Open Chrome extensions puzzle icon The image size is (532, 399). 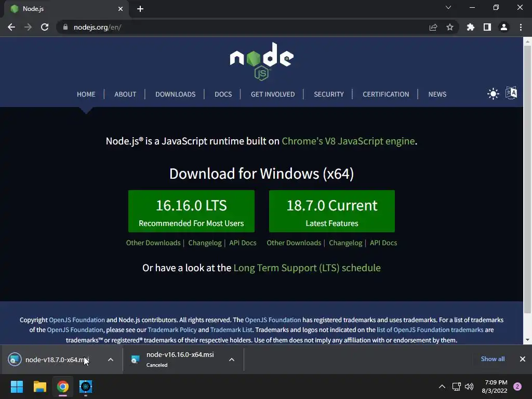click(x=471, y=27)
